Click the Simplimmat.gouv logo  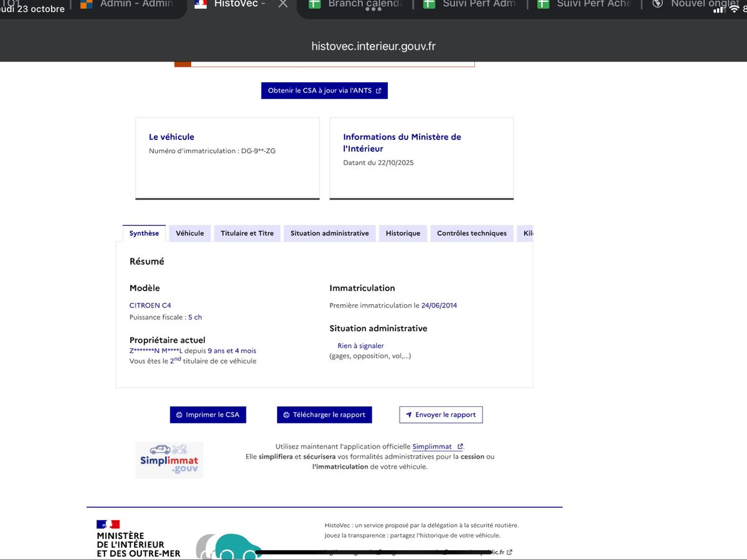click(x=169, y=460)
